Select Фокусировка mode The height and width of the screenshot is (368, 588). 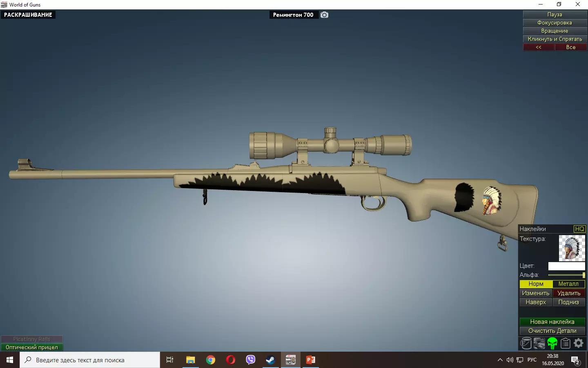click(x=555, y=22)
